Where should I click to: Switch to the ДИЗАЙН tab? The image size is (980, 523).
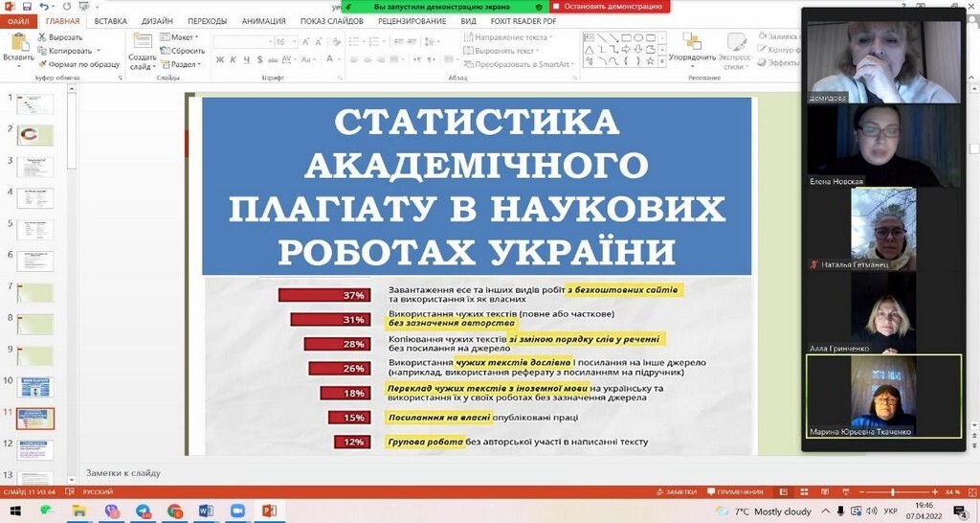point(157,21)
